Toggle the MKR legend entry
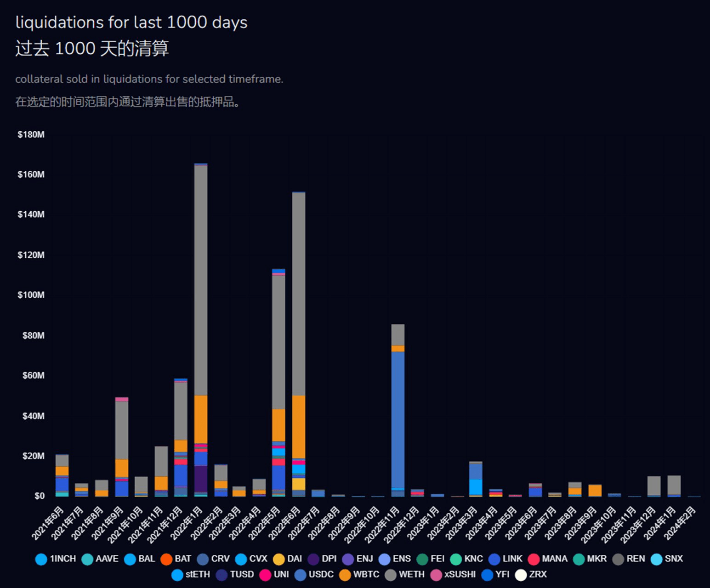 point(590,559)
